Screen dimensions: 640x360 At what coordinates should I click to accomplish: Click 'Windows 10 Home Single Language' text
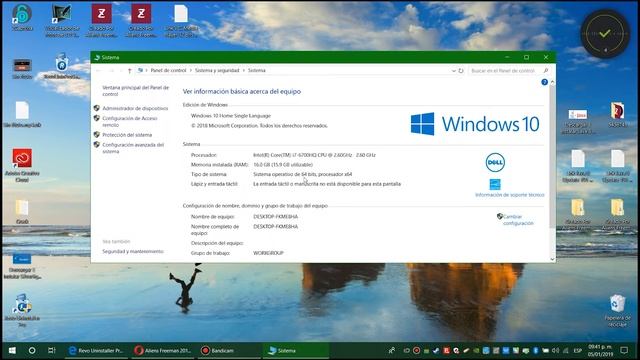[231, 116]
